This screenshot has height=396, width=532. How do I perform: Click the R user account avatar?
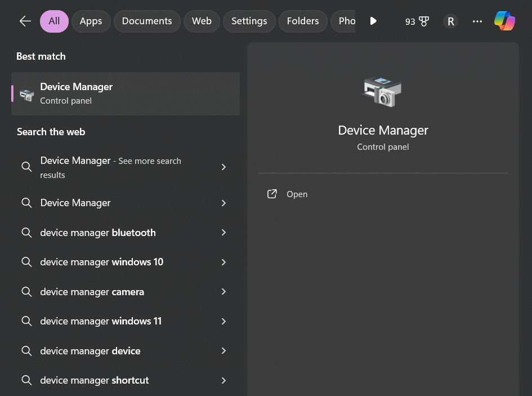tap(450, 21)
